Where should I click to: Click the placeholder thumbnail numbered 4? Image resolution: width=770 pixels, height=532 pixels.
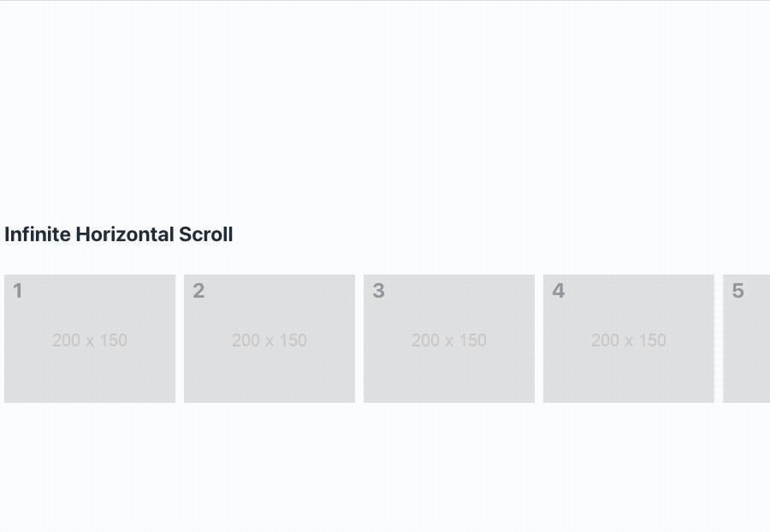click(x=629, y=338)
